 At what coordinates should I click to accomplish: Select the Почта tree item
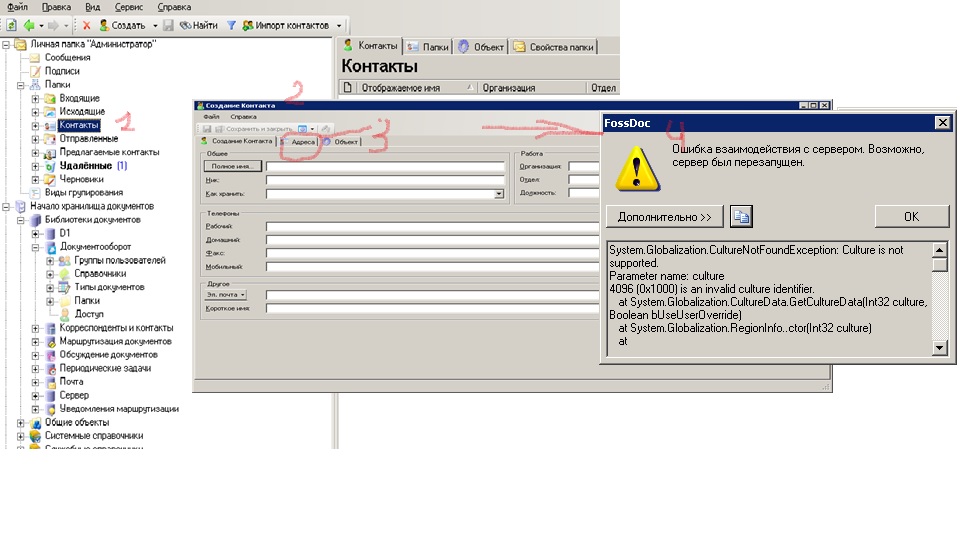click(71, 382)
